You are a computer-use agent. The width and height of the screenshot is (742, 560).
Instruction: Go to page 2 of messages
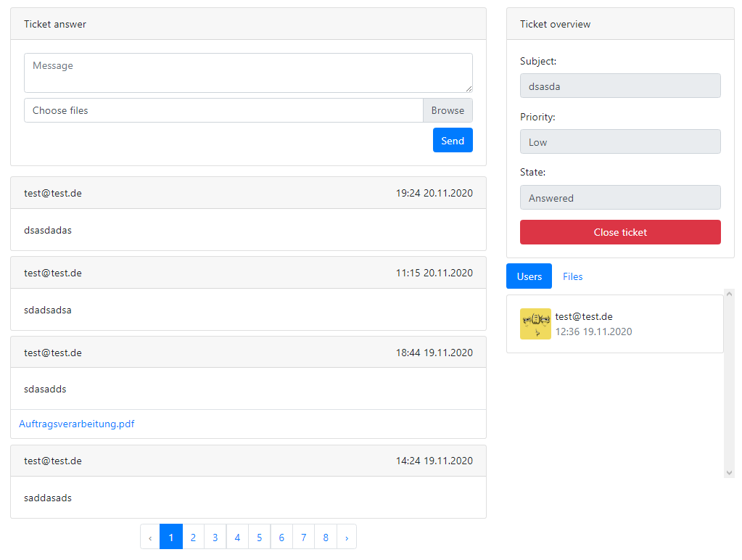pos(193,537)
